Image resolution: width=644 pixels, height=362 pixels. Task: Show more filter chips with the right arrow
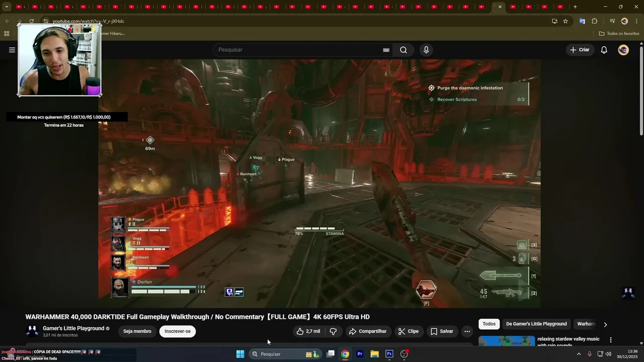605,324
